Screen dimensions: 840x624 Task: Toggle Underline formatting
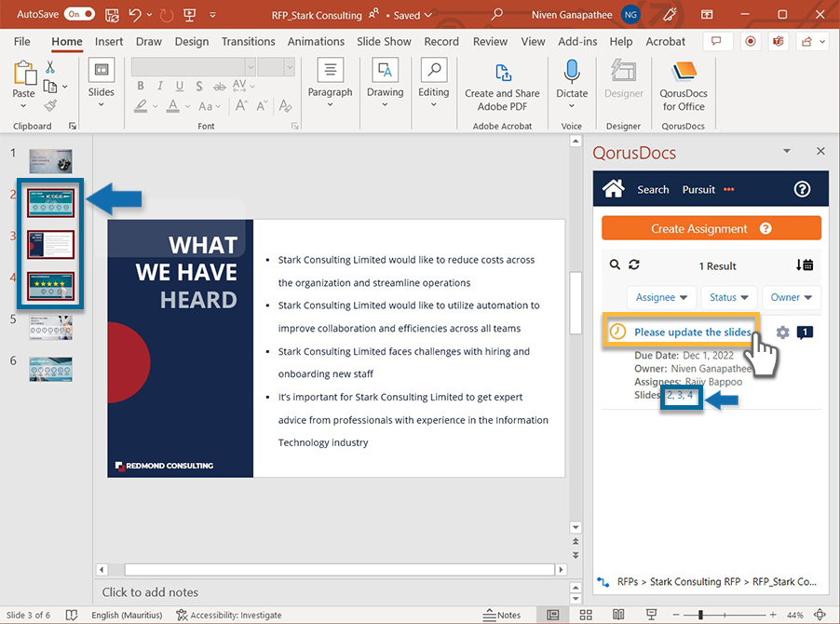(180, 86)
